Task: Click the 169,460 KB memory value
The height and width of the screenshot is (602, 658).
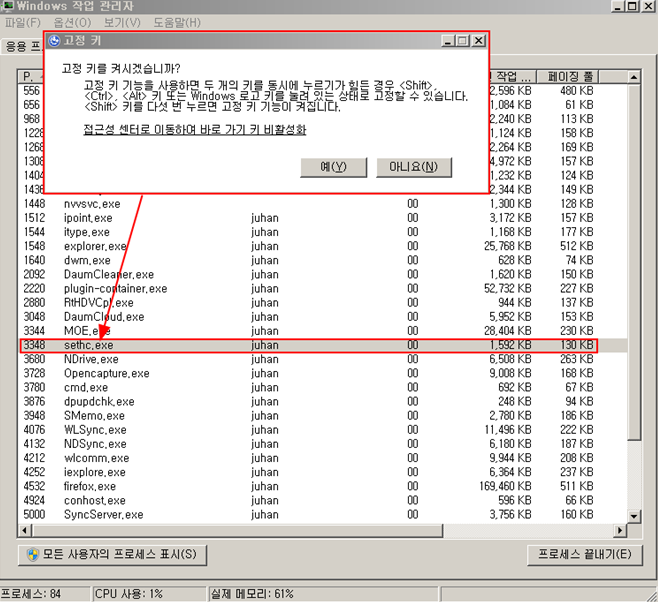Action: pos(505,487)
